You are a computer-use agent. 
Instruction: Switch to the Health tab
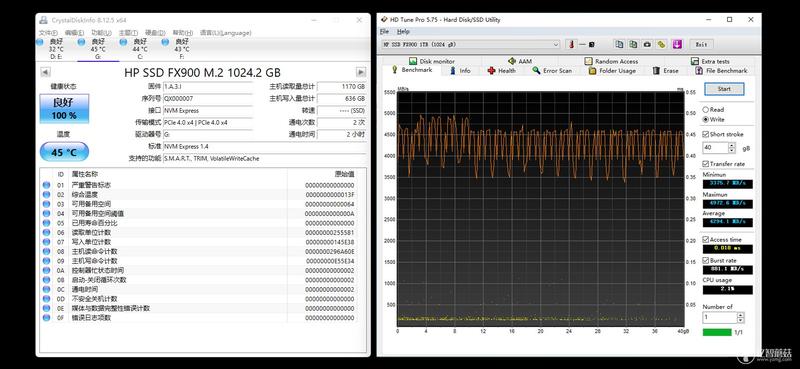[502, 70]
